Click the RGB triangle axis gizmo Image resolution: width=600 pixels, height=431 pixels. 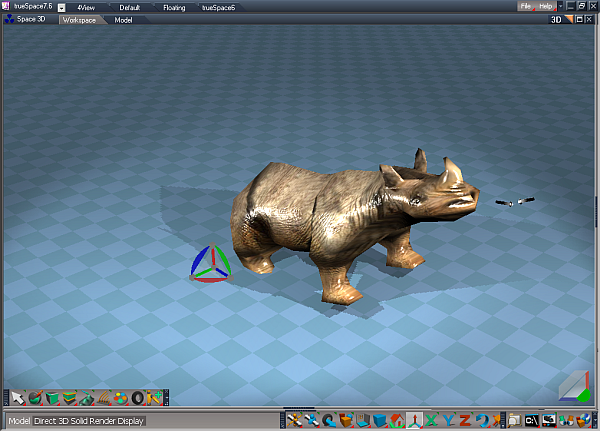pyautogui.click(x=211, y=263)
